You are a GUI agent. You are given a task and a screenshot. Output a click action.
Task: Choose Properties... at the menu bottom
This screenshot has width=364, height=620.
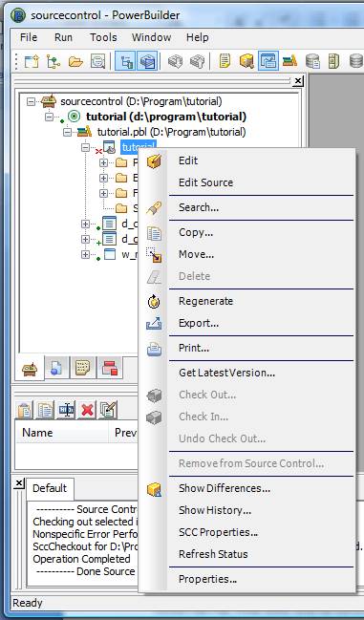[x=247, y=579]
